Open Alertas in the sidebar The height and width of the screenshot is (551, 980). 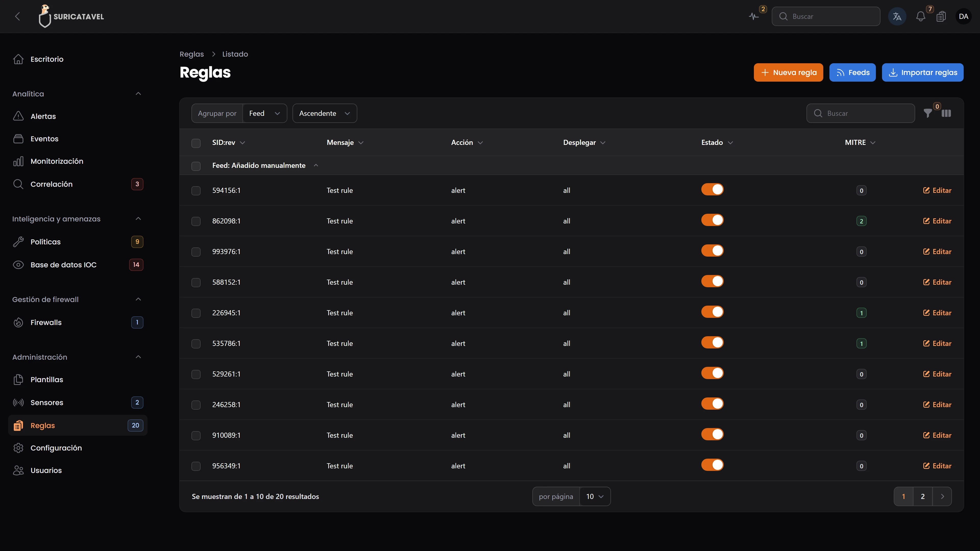point(43,116)
